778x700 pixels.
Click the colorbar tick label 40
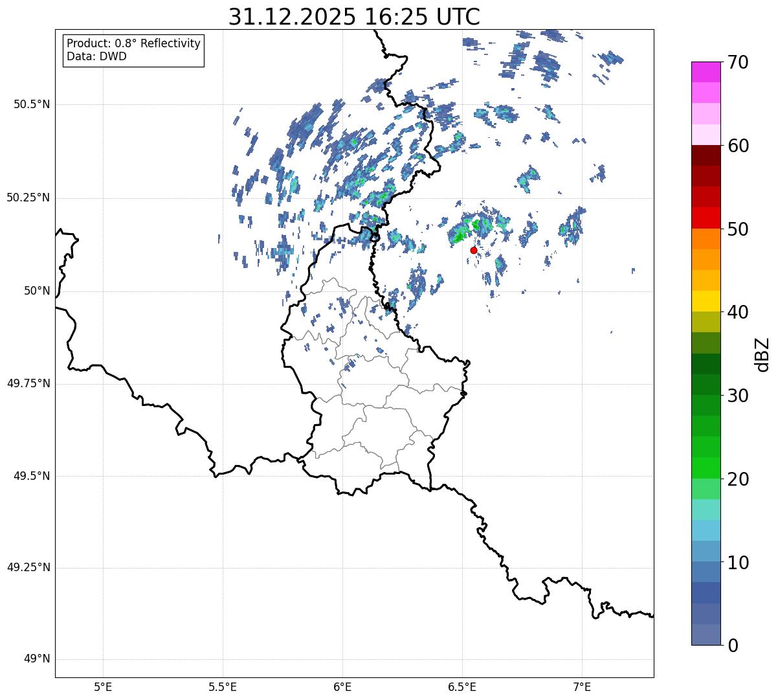tap(739, 312)
